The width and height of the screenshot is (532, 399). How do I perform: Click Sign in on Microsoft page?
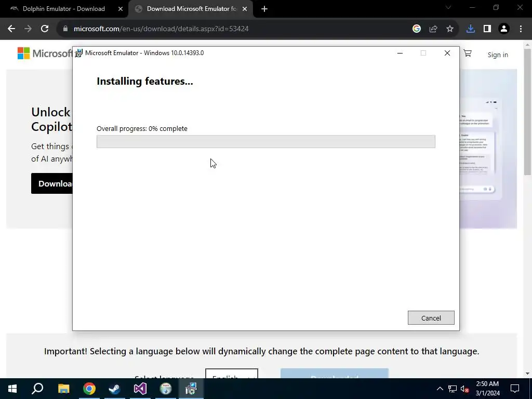498,55
